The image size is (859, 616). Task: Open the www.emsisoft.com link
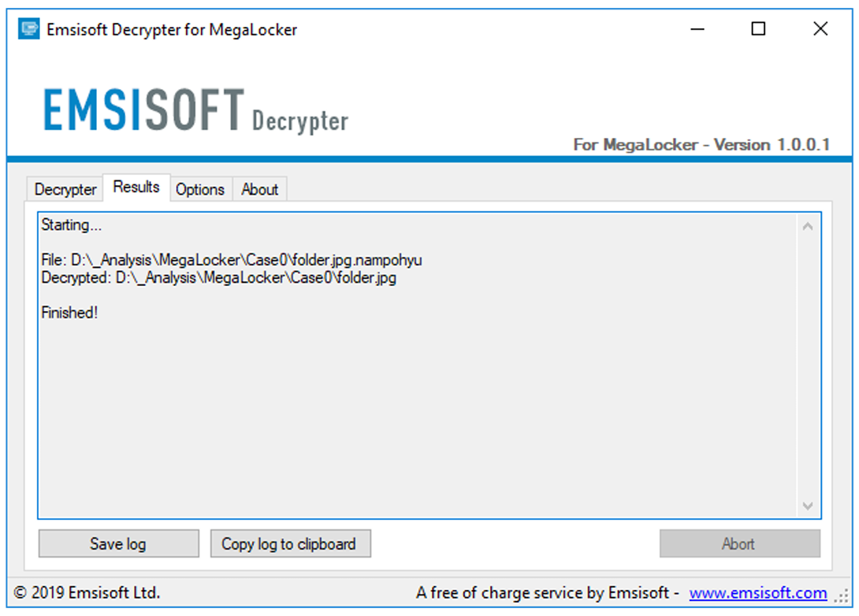[x=757, y=593]
